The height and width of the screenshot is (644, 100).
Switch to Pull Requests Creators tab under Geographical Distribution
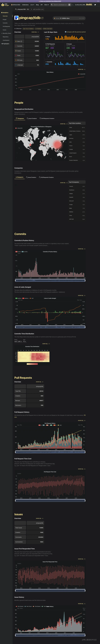47,119
